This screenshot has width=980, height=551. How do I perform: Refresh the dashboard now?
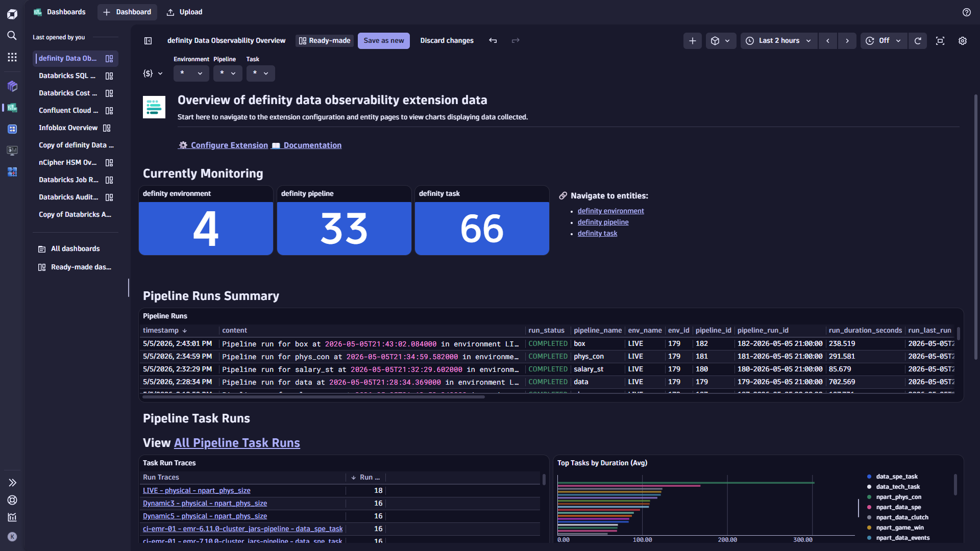coord(918,41)
